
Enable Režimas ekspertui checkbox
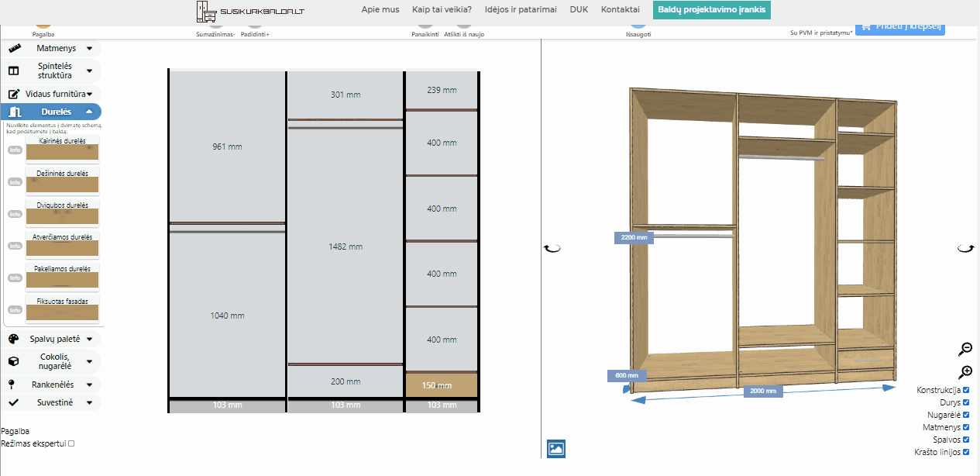coord(71,443)
